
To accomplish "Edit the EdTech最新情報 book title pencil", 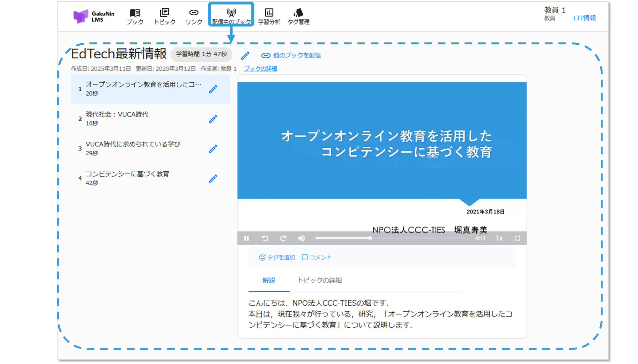I will point(245,56).
